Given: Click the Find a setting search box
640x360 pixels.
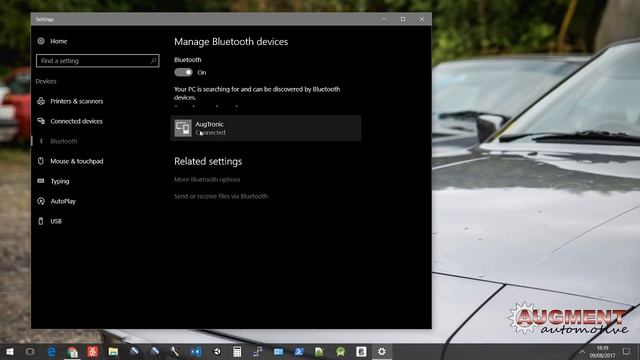Looking at the screenshot, I should pos(98,61).
